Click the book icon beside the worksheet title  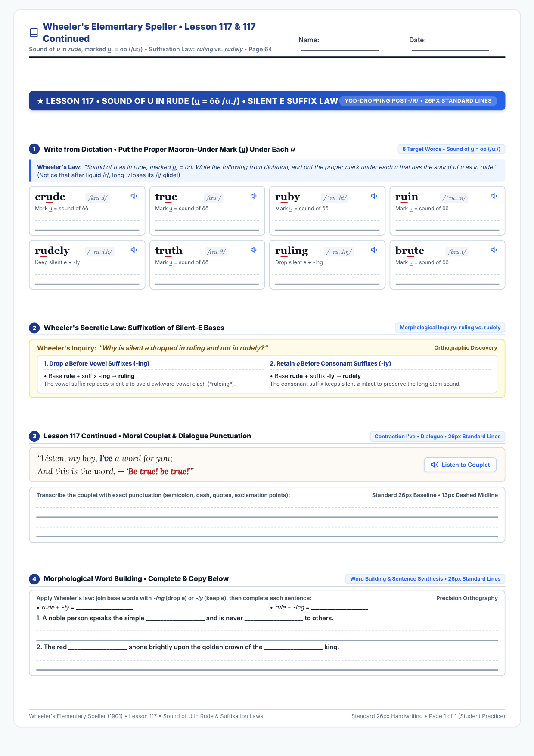tap(34, 33)
